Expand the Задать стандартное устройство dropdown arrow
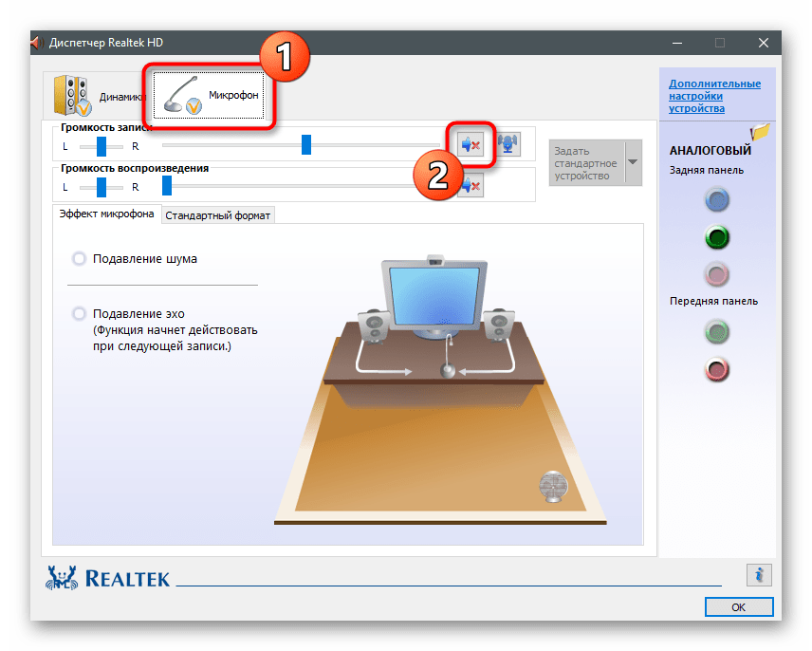812x651 pixels. tap(633, 162)
